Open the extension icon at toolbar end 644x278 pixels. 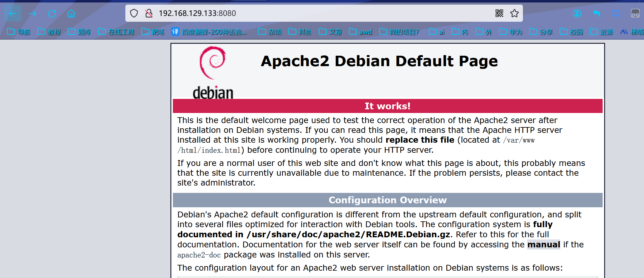click(635, 13)
